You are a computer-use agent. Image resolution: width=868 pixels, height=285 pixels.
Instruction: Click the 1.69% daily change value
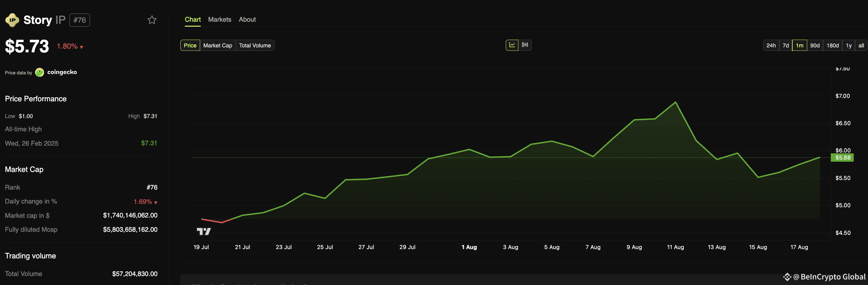[145, 202]
